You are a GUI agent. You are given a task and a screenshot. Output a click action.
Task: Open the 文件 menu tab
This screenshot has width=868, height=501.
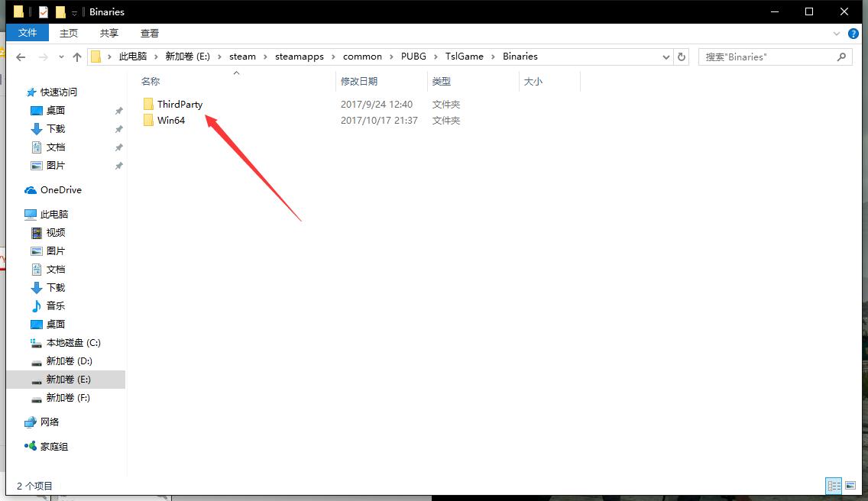[x=28, y=33]
